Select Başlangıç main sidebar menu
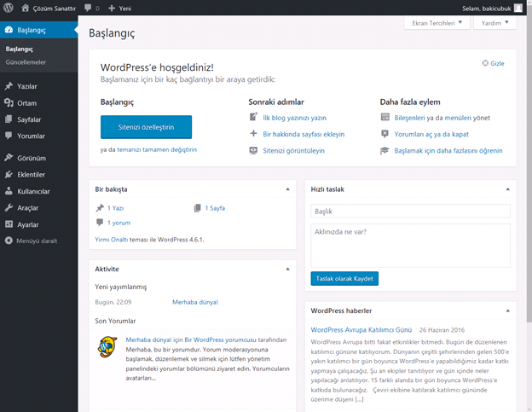The width and height of the screenshot is (532, 412). pyautogui.click(x=38, y=30)
